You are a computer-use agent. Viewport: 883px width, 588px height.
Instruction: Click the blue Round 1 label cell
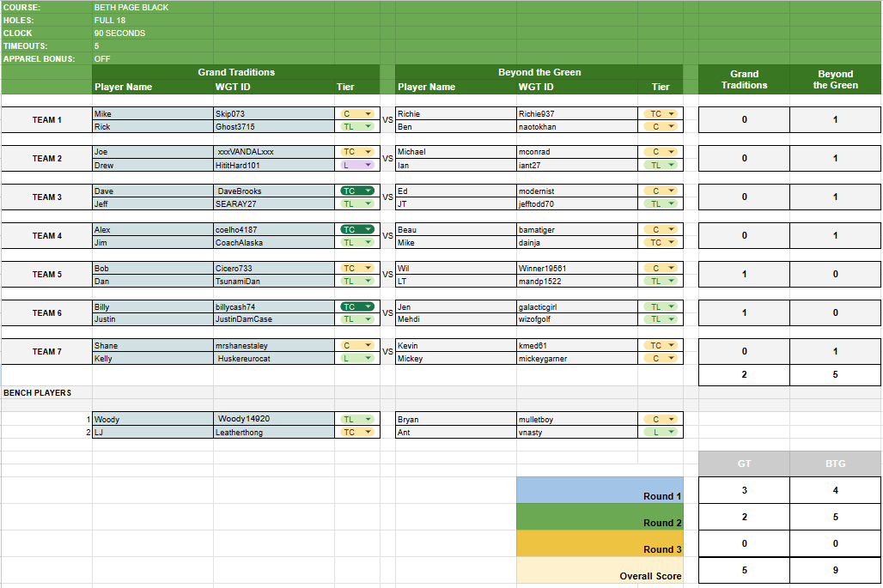click(600, 490)
